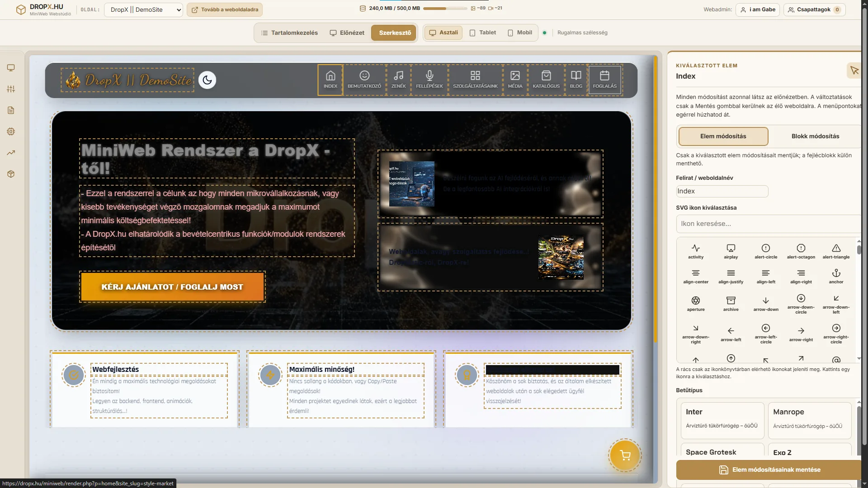Choose the anchor SVG icon
Viewport: 868px width, 488px height.
click(836, 276)
